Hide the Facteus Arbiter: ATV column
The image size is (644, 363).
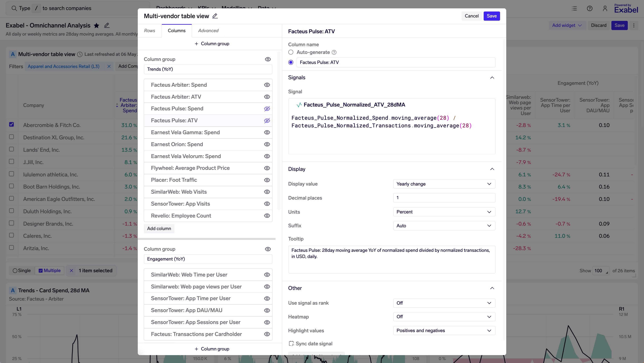[x=267, y=97]
